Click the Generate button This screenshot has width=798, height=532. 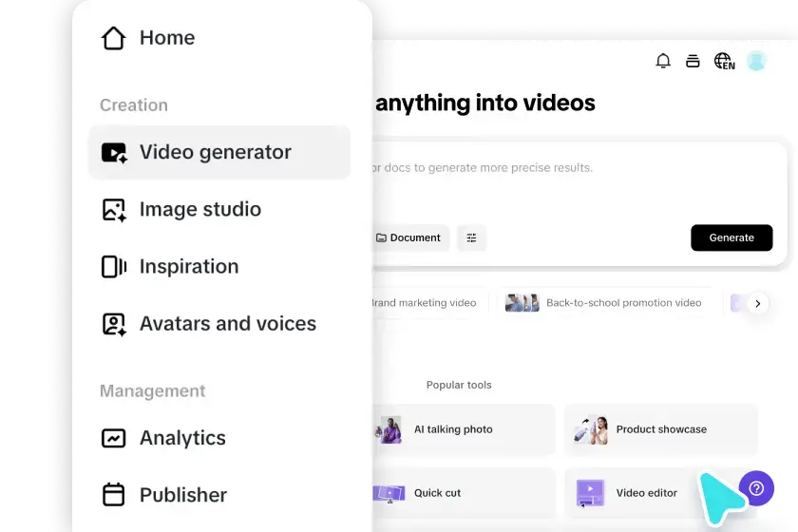(731, 237)
